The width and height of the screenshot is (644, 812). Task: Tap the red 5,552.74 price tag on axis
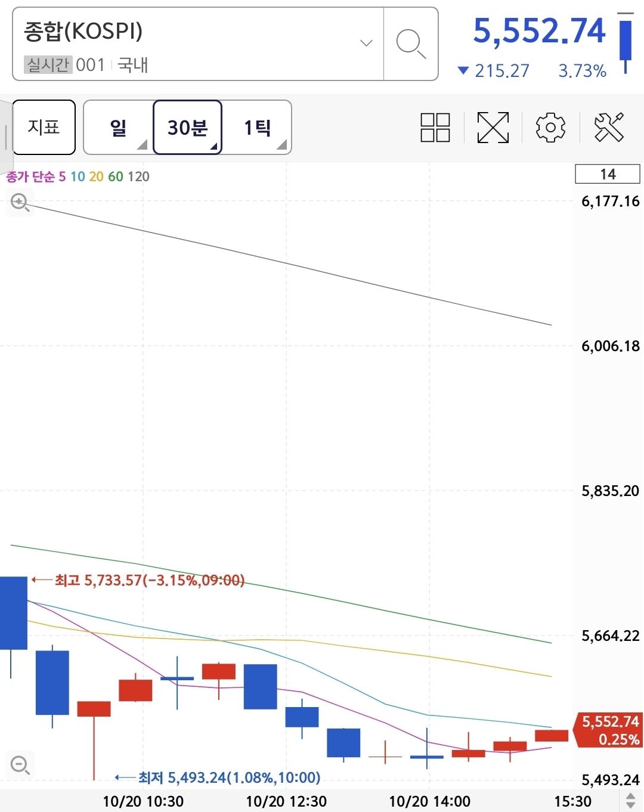(609, 730)
